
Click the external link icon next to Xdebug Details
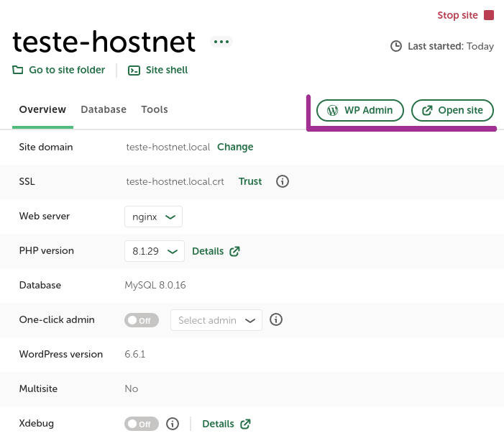(245, 424)
